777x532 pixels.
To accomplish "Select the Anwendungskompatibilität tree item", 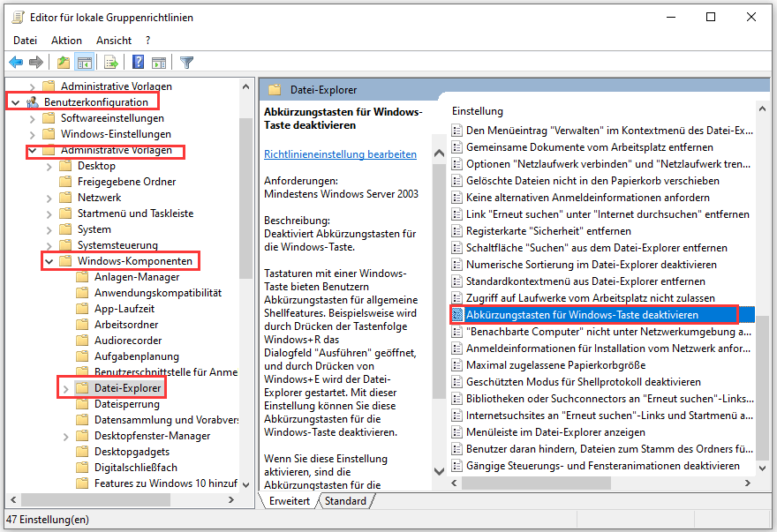I will (157, 293).
